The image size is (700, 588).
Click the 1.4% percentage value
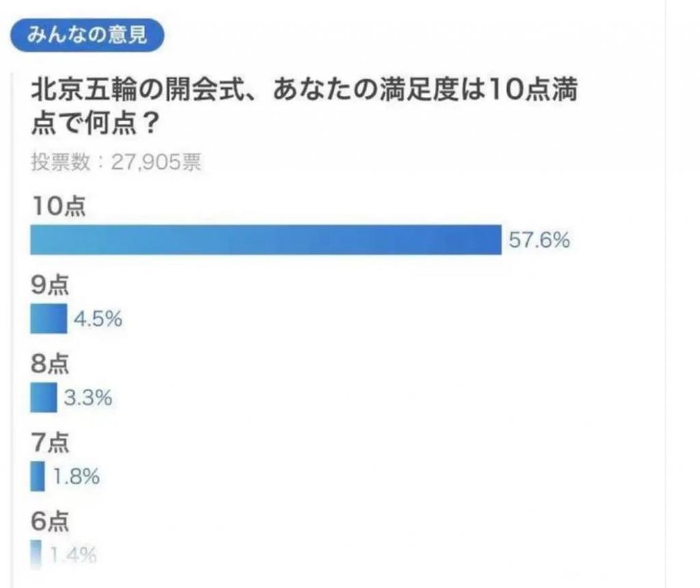click(73, 555)
